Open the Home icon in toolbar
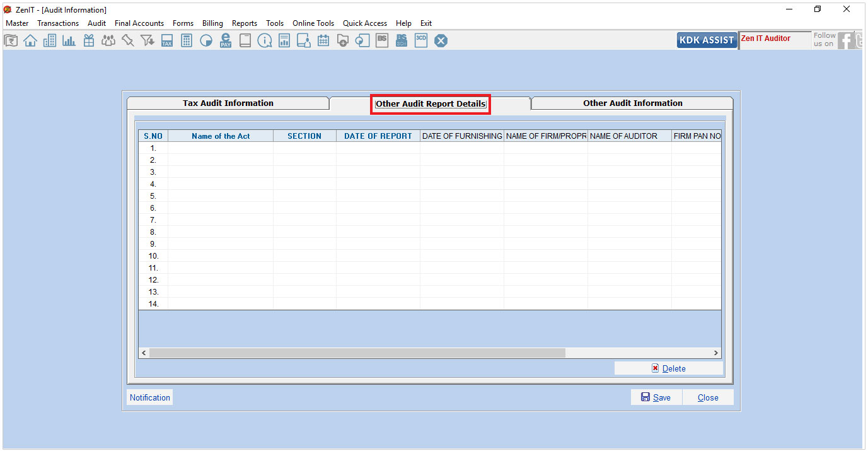This screenshot has height=451, width=868. pos(30,41)
